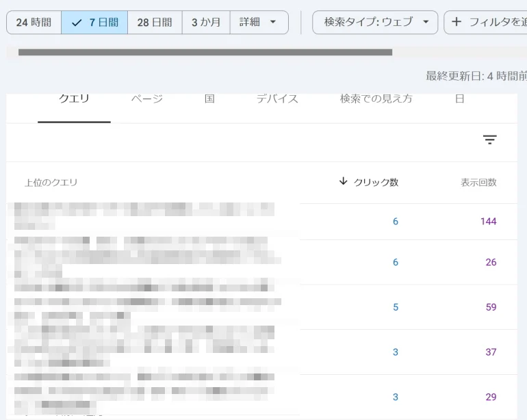This screenshot has width=527, height=420.
Task: Open the クエリ tab
Action: [74, 99]
